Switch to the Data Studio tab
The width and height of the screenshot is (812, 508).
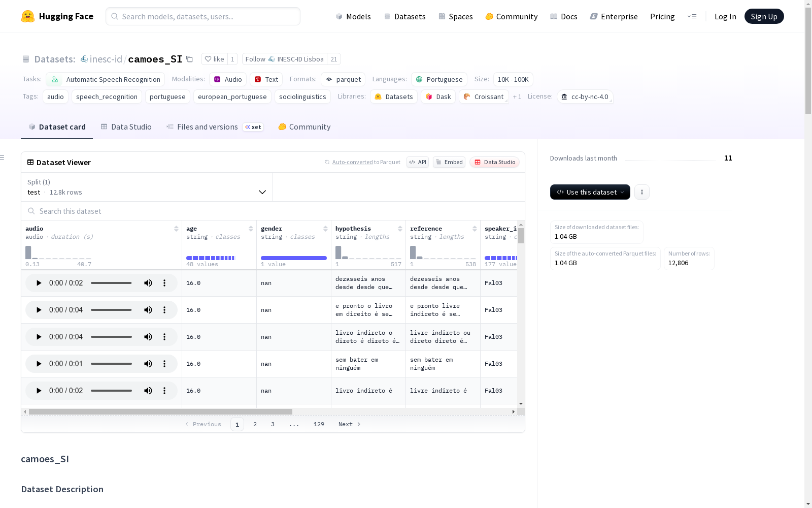tap(126, 127)
